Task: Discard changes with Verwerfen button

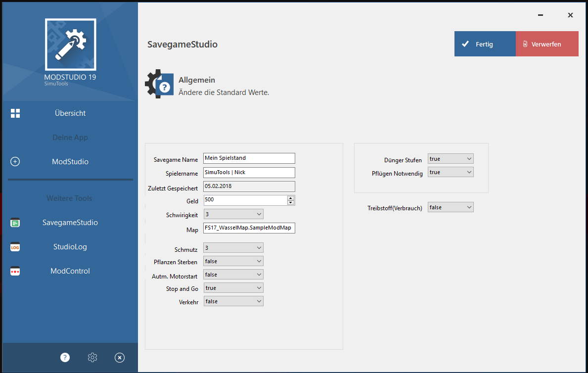Action: click(546, 44)
